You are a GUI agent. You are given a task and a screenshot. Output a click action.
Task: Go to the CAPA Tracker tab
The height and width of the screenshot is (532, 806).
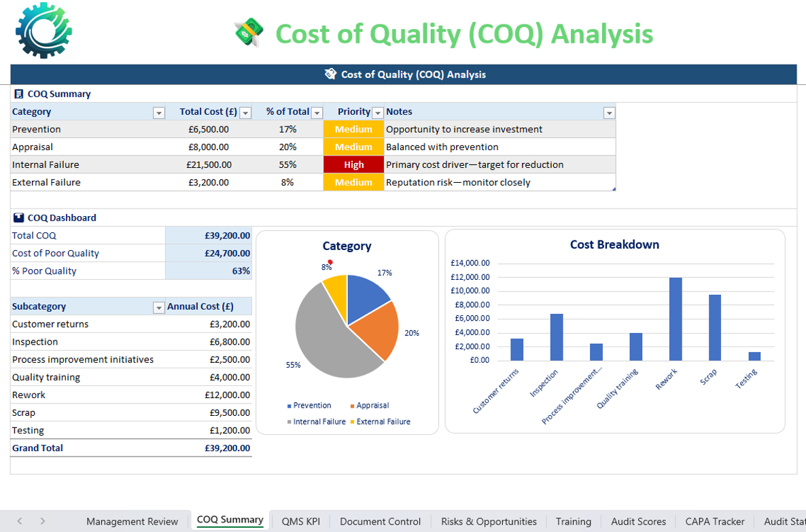pos(715,521)
